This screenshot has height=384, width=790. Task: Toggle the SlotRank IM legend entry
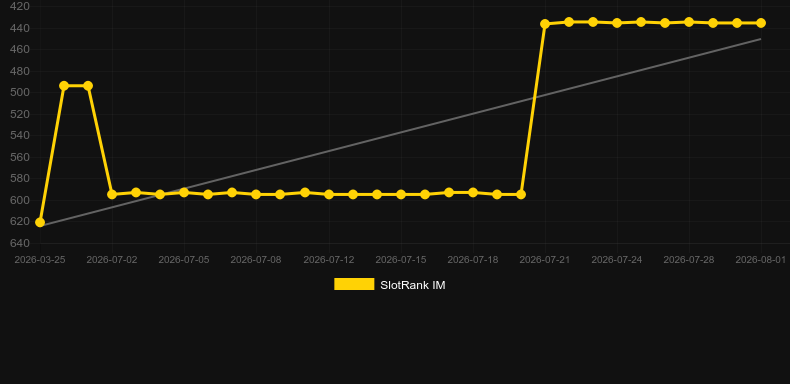(389, 285)
